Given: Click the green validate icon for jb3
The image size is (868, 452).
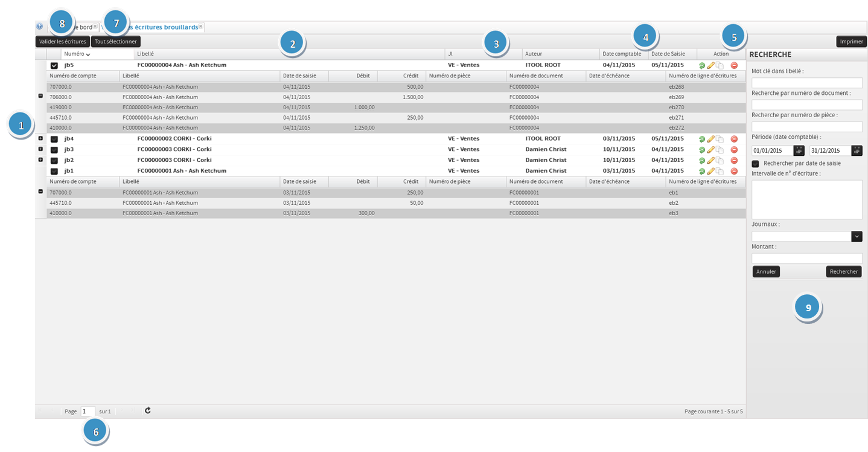Looking at the screenshot, I should 701,150.
